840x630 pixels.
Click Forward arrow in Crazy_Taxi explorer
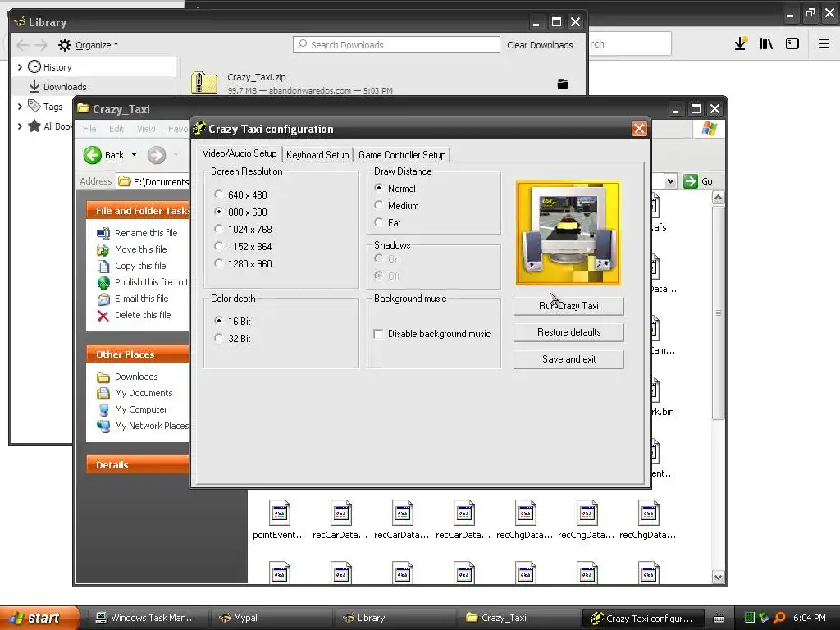pos(157,155)
